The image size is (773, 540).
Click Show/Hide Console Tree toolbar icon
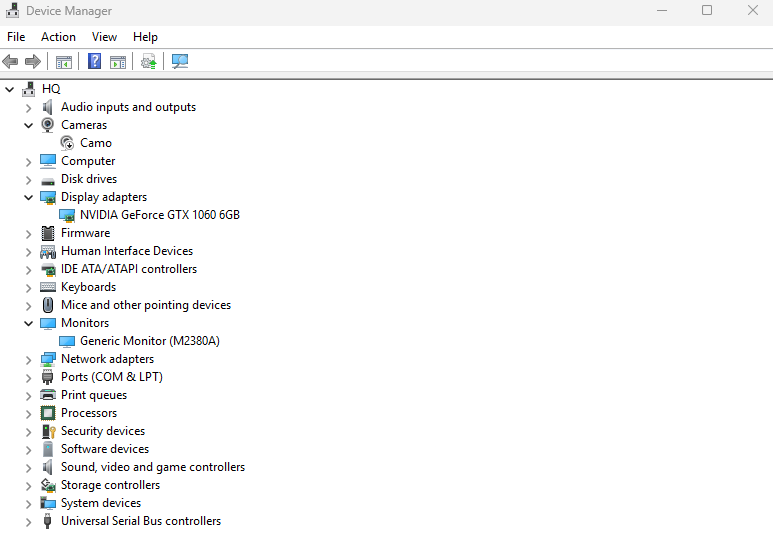click(x=64, y=62)
